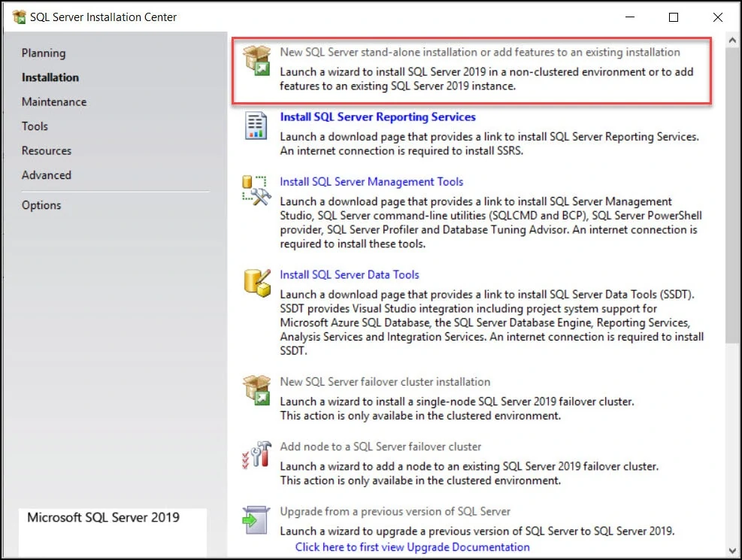Click the Upgrade green-arrow icon
Viewport: 742px width, 560px height.
point(256,520)
